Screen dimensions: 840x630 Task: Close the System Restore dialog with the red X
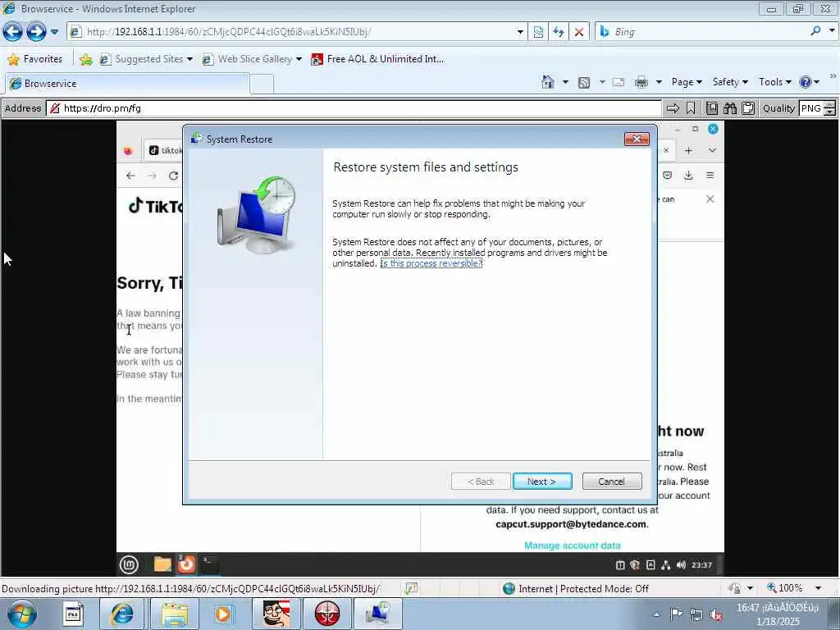pos(637,139)
